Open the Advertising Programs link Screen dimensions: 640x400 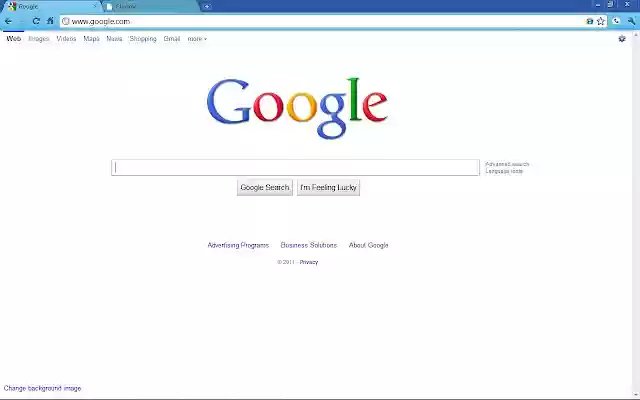pyautogui.click(x=238, y=245)
